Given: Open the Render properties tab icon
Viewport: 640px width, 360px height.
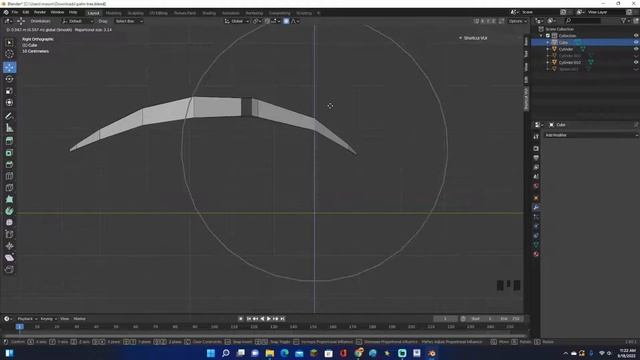Looking at the screenshot, I should click(536, 149).
